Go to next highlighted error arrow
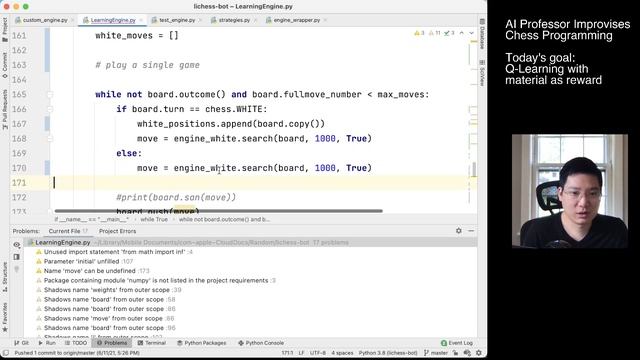 (x=471, y=33)
